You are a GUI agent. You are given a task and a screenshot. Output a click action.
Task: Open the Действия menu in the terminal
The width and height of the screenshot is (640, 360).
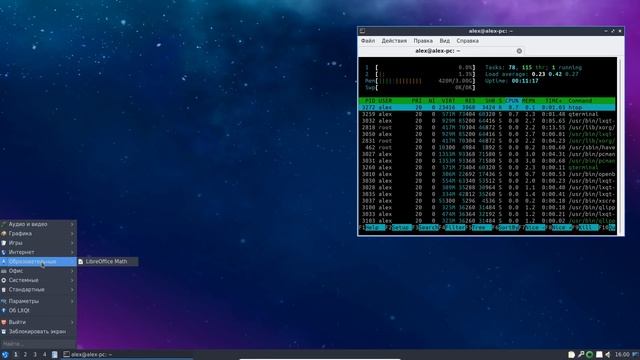(x=394, y=41)
